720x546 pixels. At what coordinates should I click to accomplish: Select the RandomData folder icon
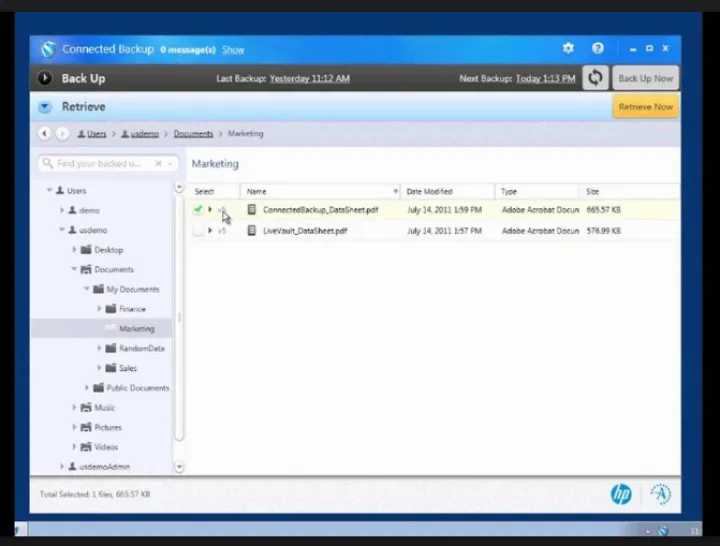111,348
